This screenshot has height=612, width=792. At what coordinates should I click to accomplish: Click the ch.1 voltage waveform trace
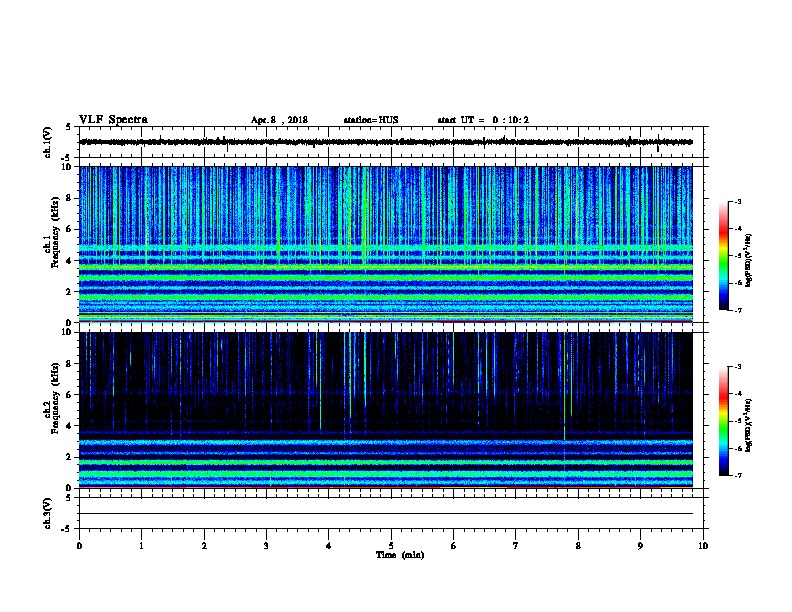tap(386, 142)
